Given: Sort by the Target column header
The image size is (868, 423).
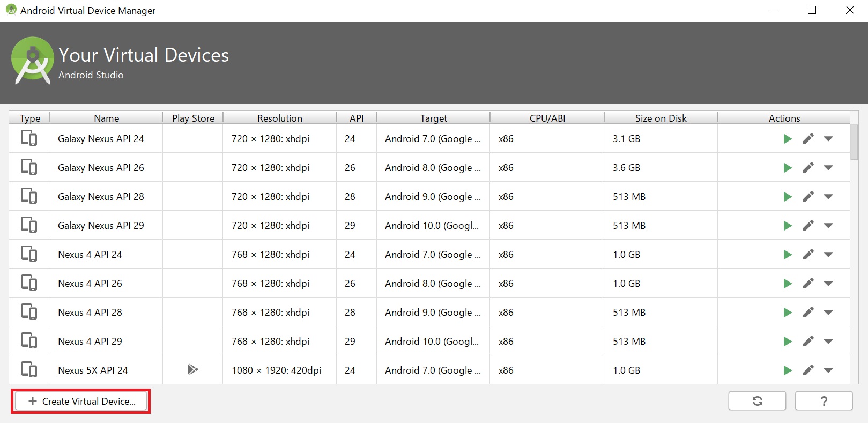Looking at the screenshot, I should click(433, 118).
